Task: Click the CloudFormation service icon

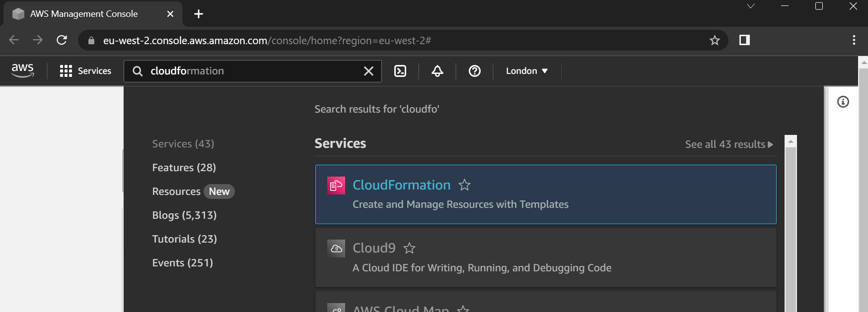Action: (336, 186)
